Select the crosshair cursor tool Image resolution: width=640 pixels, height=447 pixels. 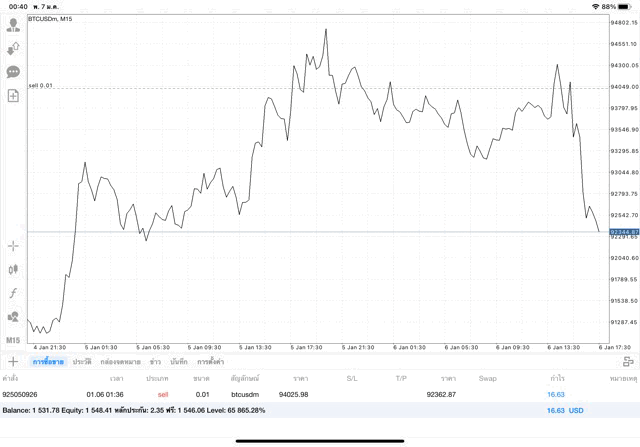pos(13,245)
